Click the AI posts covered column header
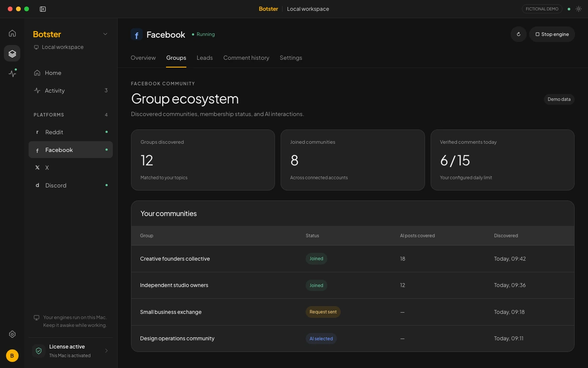The image size is (588, 368). (417, 236)
